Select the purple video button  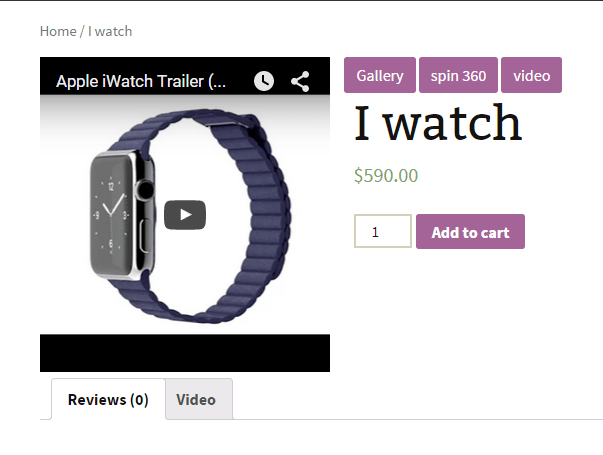click(531, 75)
